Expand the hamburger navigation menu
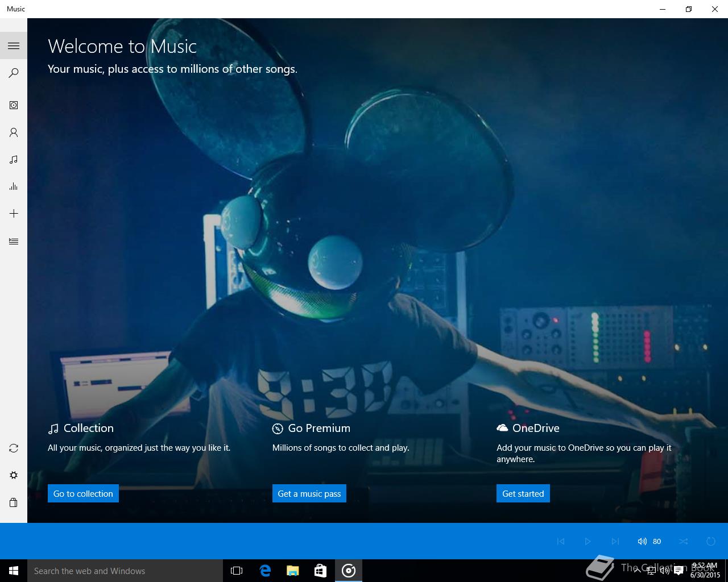 (x=14, y=46)
